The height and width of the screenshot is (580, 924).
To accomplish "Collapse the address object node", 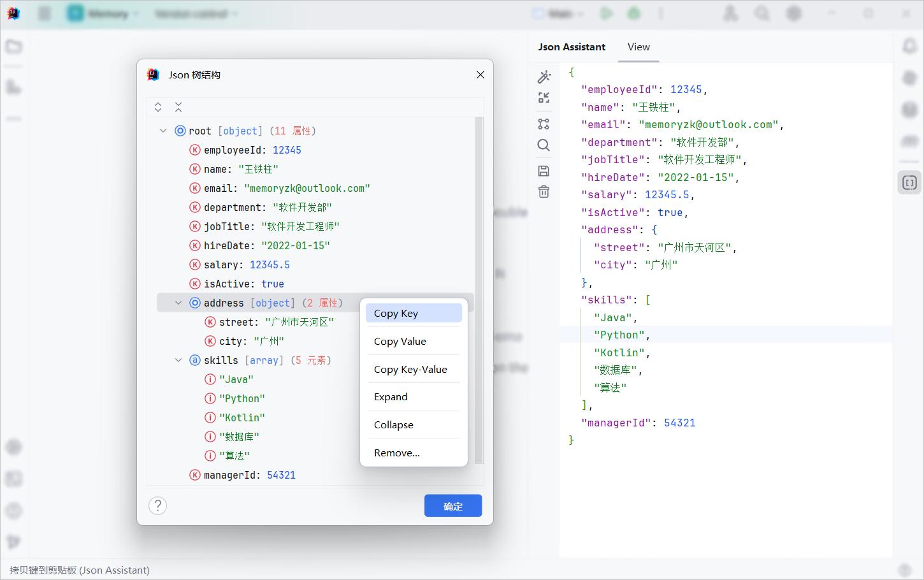I will pos(178,302).
